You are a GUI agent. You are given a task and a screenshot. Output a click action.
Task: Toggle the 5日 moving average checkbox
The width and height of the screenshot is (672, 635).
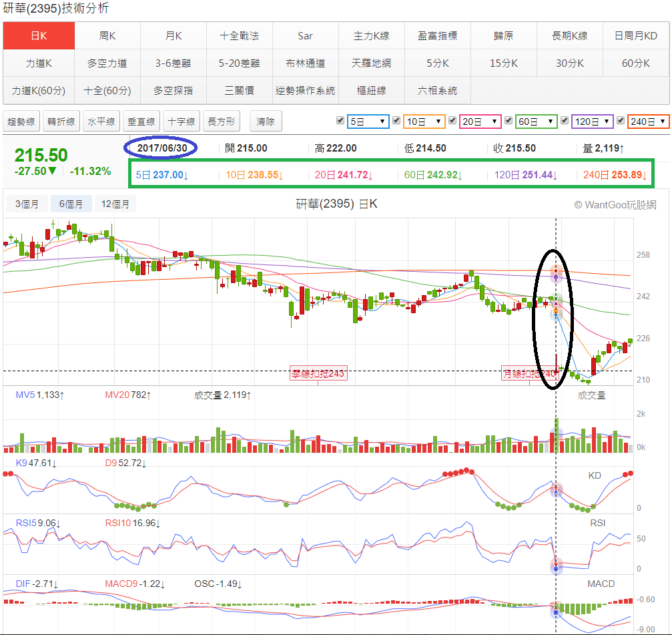tap(340, 121)
